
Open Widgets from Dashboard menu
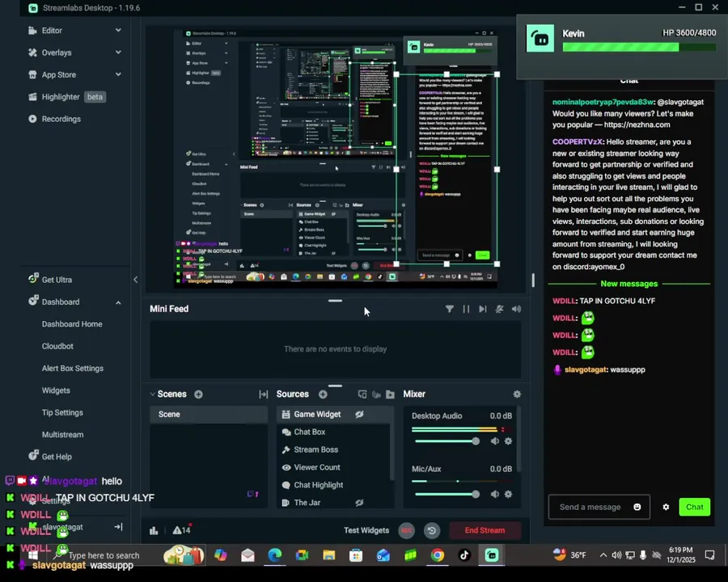click(56, 390)
